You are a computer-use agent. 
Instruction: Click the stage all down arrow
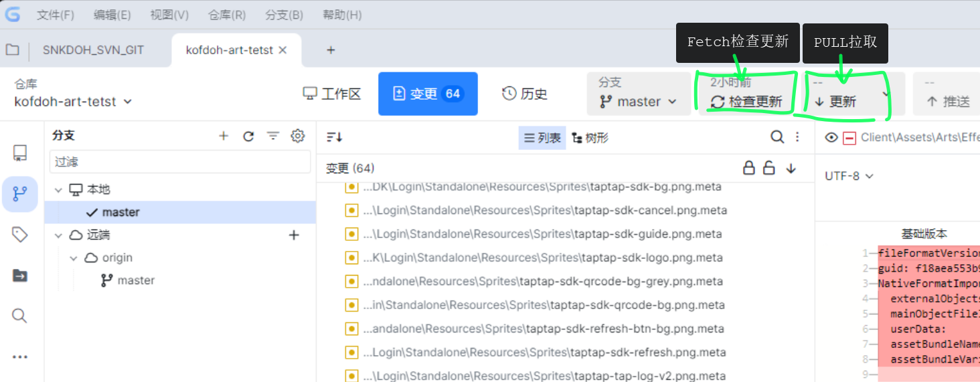[791, 168]
